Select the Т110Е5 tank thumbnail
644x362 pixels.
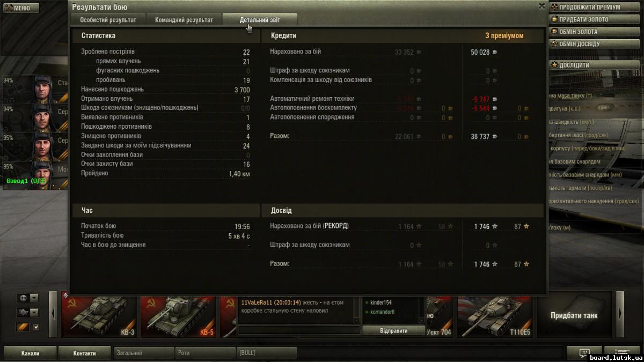(x=495, y=314)
